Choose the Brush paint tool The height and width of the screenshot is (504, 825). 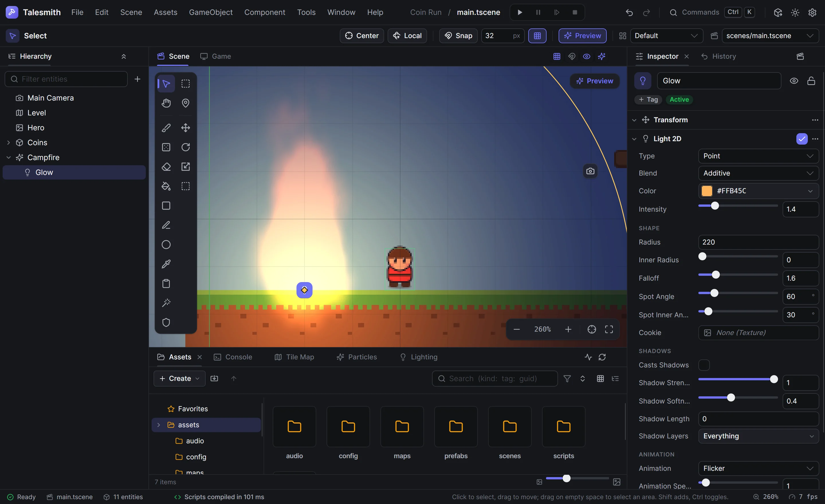pyautogui.click(x=166, y=128)
